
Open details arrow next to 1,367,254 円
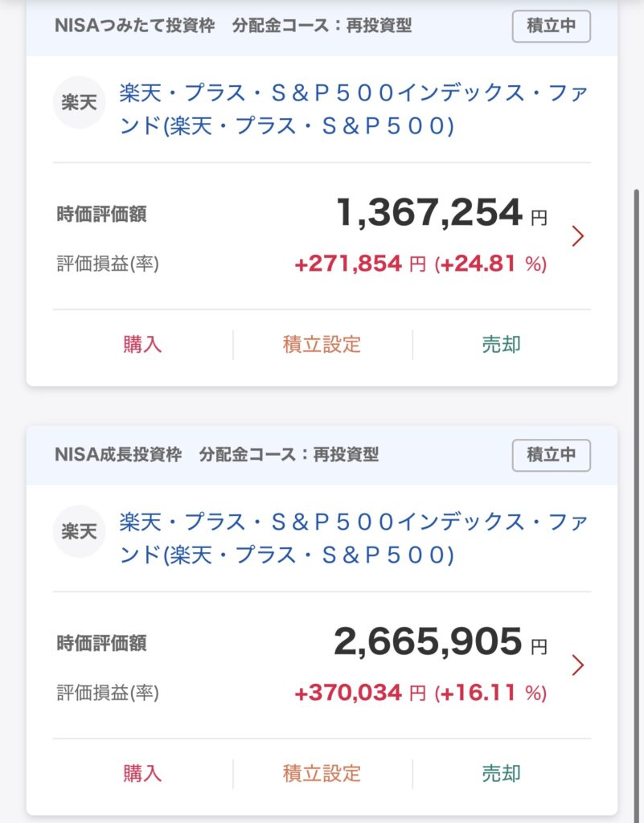(577, 236)
